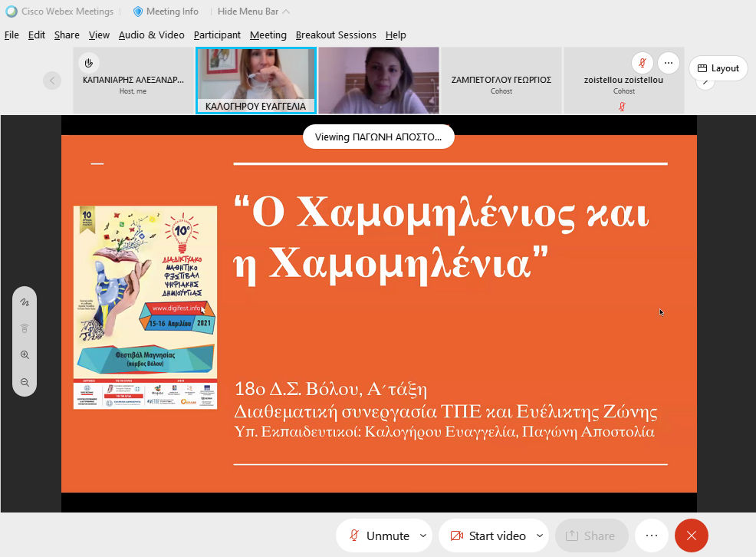
Task: Click the raised hand icon on host tile
Action: (x=89, y=62)
